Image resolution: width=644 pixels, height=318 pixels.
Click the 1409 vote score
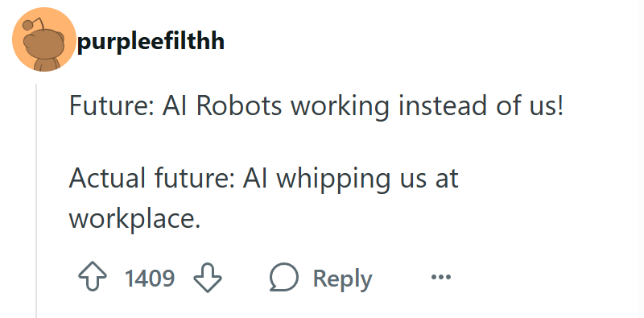coord(150,278)
